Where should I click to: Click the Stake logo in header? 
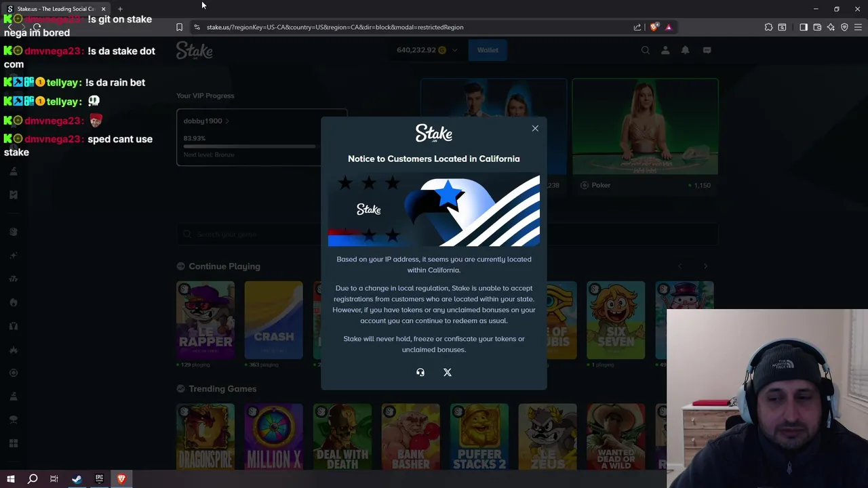(195, 51)
